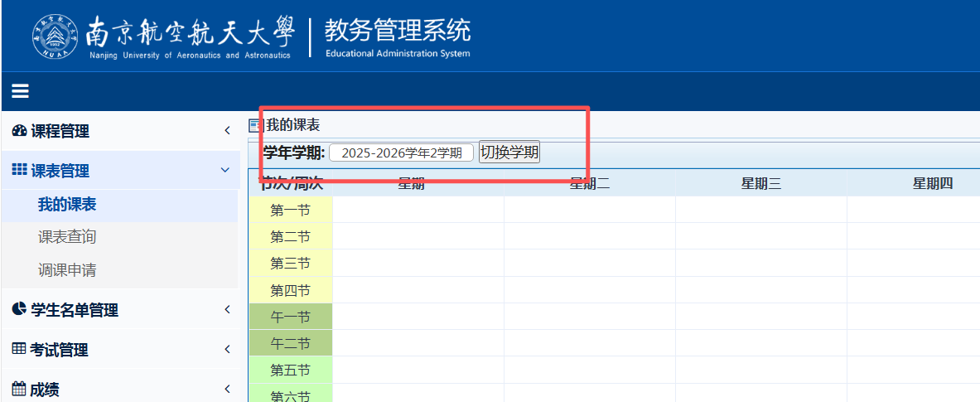The width and height of the screenshot is (980, 402).
Task: Collapse the 课表管理 menu chevron
Action: pyautogui.click(x=224, y=170)
